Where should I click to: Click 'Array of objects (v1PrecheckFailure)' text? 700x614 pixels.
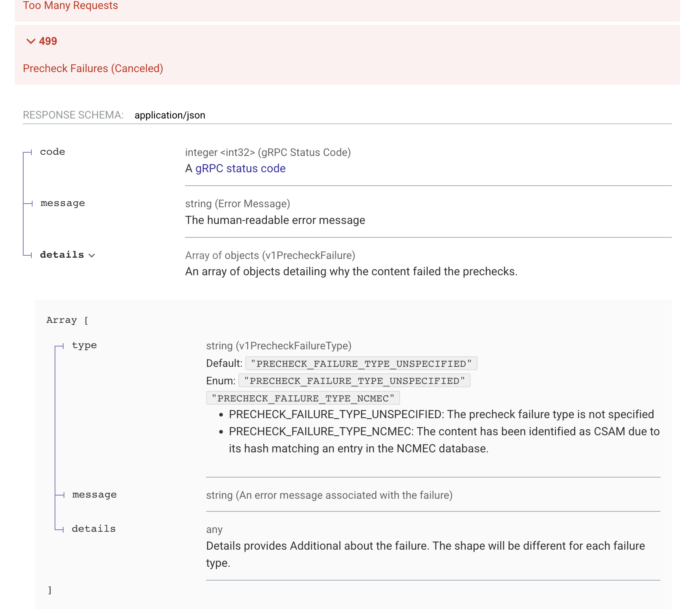click(270, 255)
